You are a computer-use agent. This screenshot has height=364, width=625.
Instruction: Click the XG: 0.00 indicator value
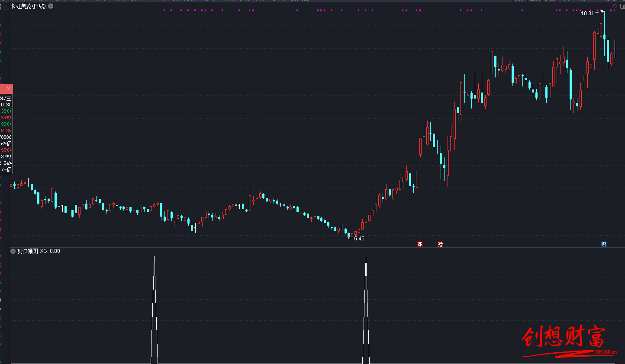pos(50,251)
